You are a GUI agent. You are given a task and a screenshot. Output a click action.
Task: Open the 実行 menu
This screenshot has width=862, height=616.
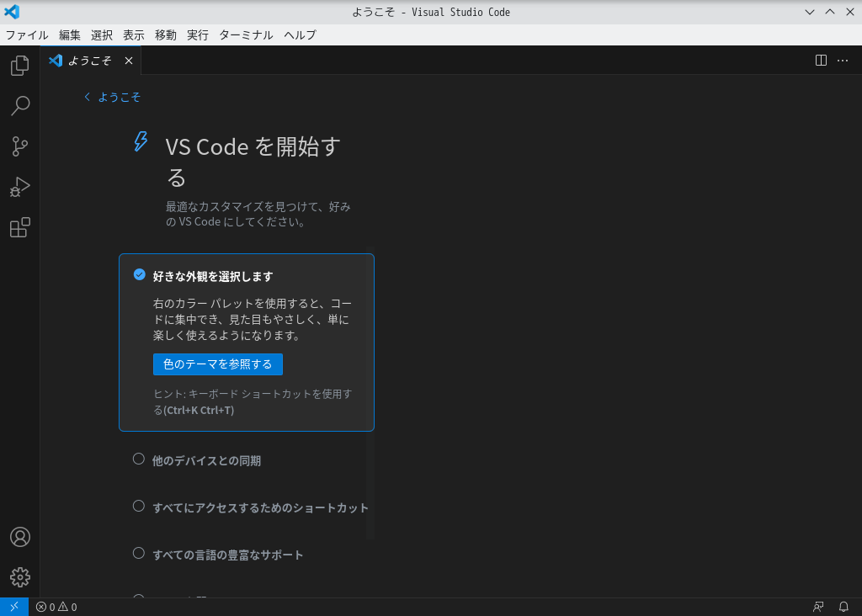pyautogui.click(x=197, y=35)
